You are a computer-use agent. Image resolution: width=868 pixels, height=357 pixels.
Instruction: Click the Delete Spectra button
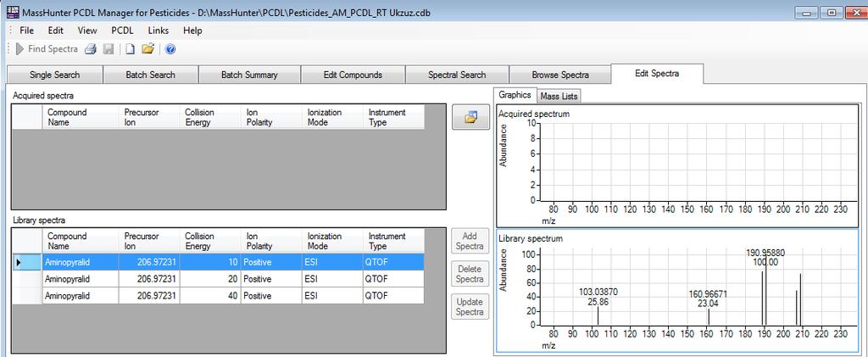(x=470, y=274)
